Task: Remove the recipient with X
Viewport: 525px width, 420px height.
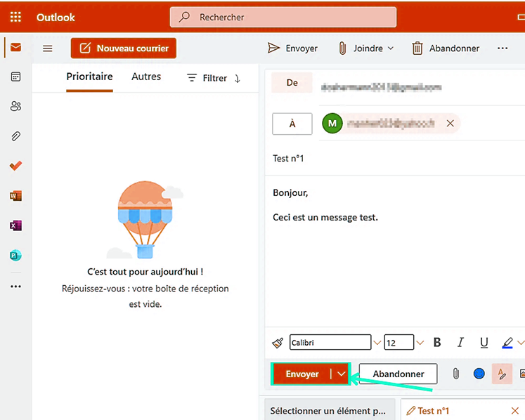Action: 451,124
